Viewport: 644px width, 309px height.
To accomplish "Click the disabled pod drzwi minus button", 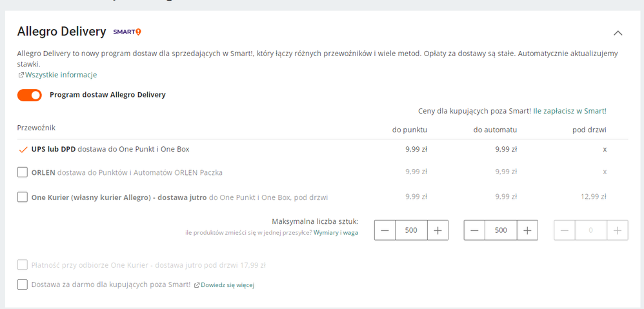I will click(x=565, y=230).
